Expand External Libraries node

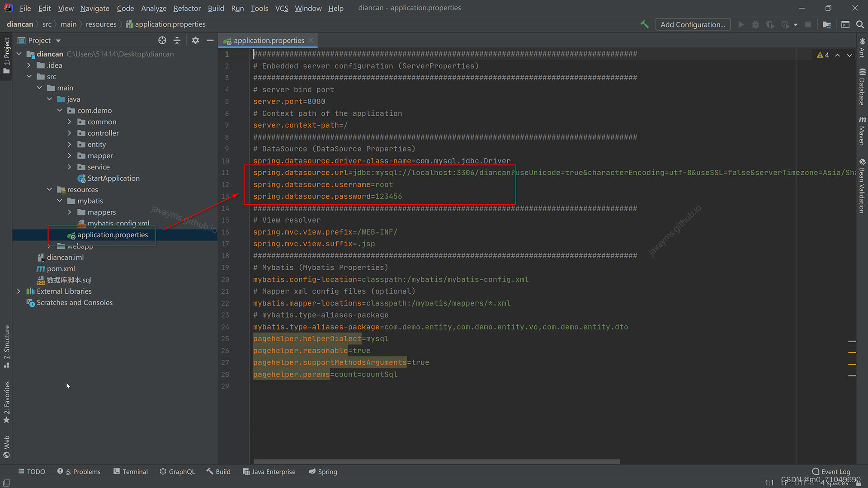19,291
